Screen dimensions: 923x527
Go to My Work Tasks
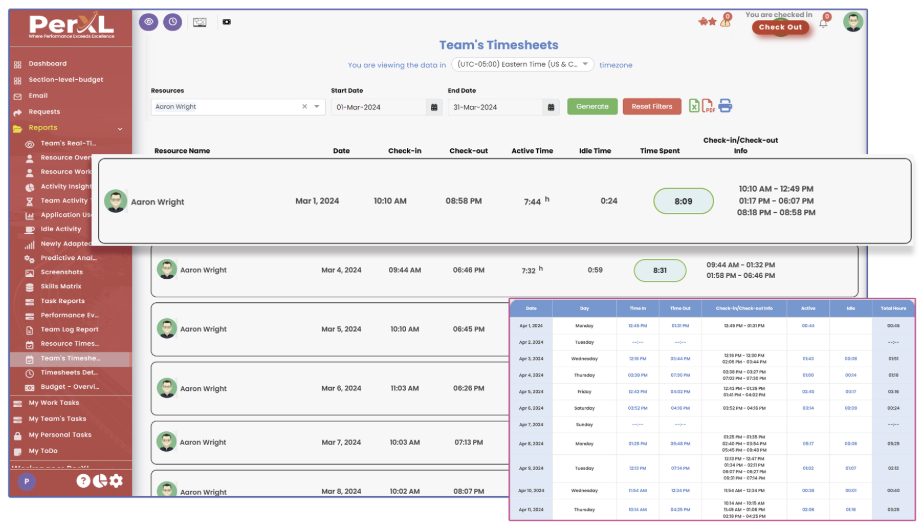(53, 403)
